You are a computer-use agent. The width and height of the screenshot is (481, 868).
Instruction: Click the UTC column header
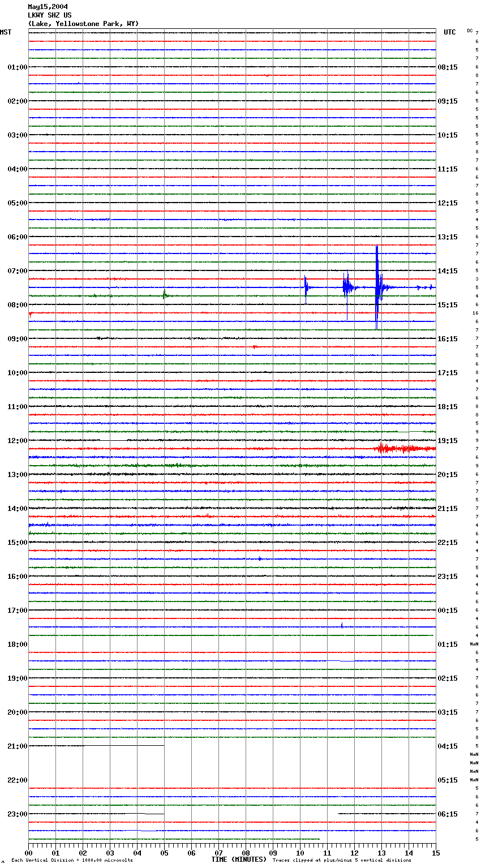449,32
